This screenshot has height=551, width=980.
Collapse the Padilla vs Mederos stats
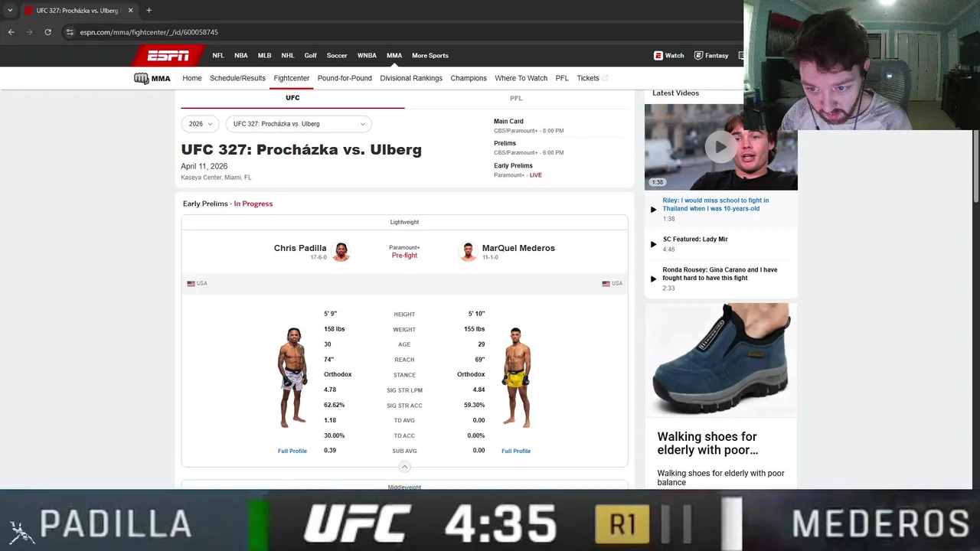tap(404, 467)
